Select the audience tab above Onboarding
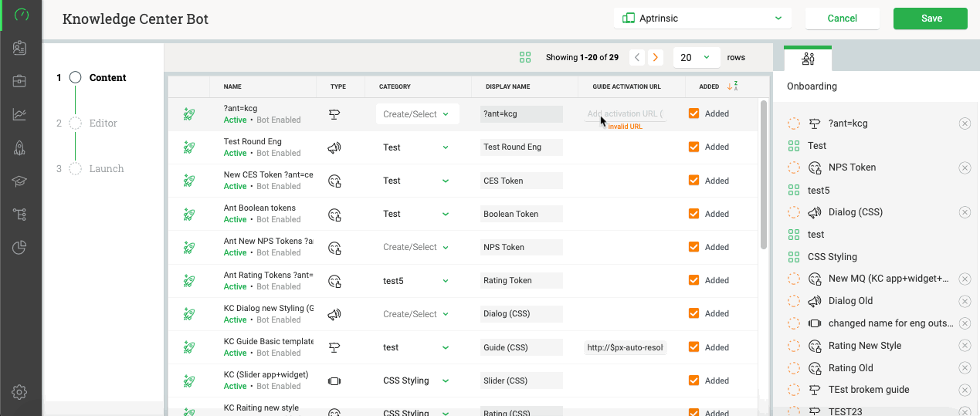 808,59
